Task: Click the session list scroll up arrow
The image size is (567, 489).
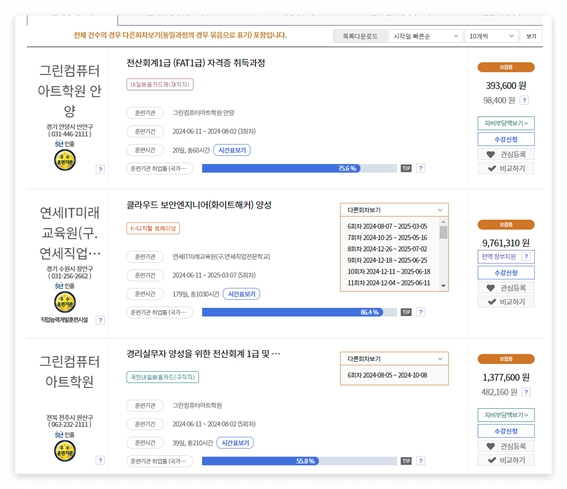Action: [x=443, y=221]
